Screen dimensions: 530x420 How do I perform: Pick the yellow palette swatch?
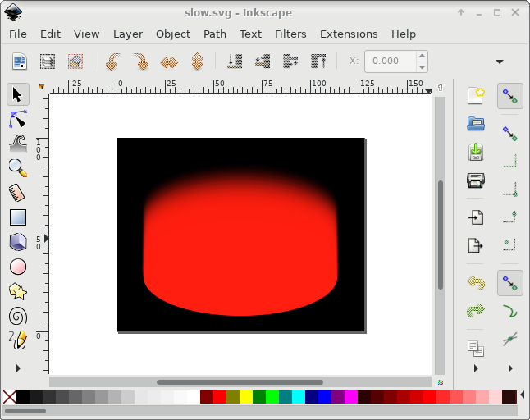[x=246, y=397]
